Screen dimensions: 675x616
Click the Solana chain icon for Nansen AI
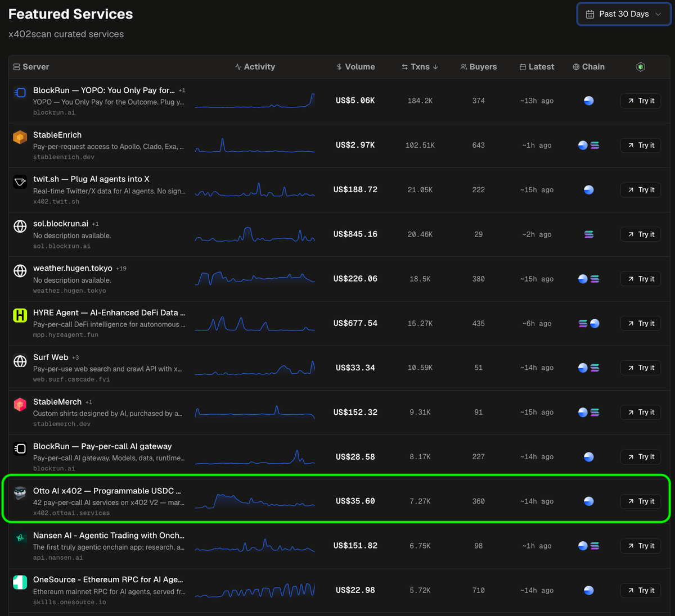tap(595, 546)
